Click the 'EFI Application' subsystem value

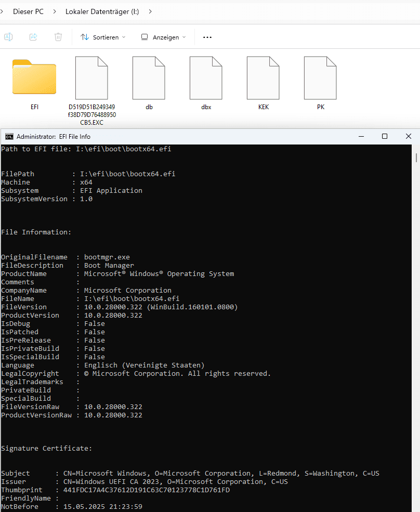tap(111, 190)
